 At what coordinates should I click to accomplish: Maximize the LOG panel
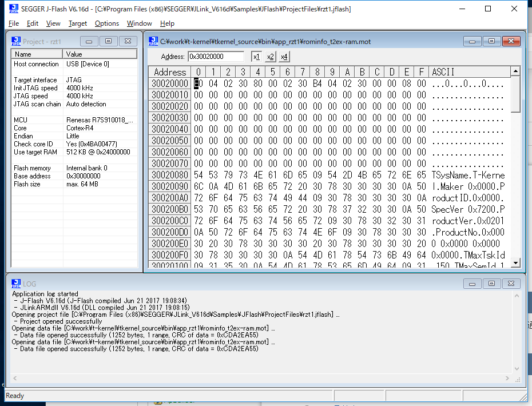(491, 284)
